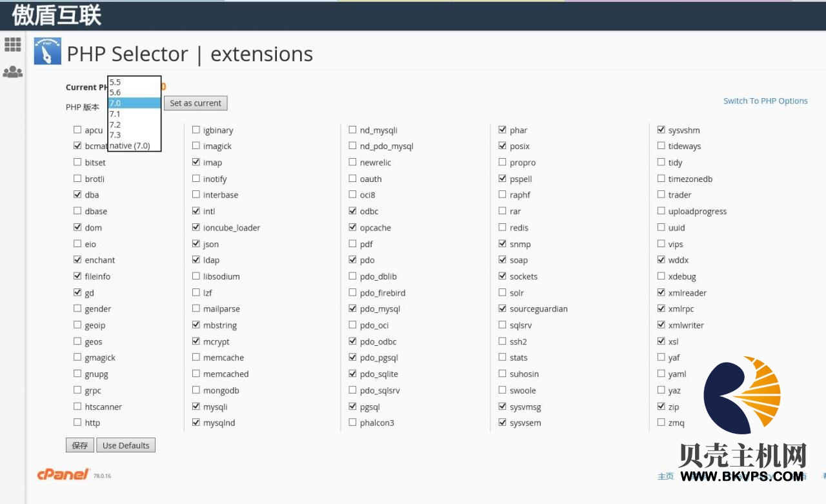Enable the apcu extension checkbox
Viewport: 826px width, 504px height.
coord(77,130)
